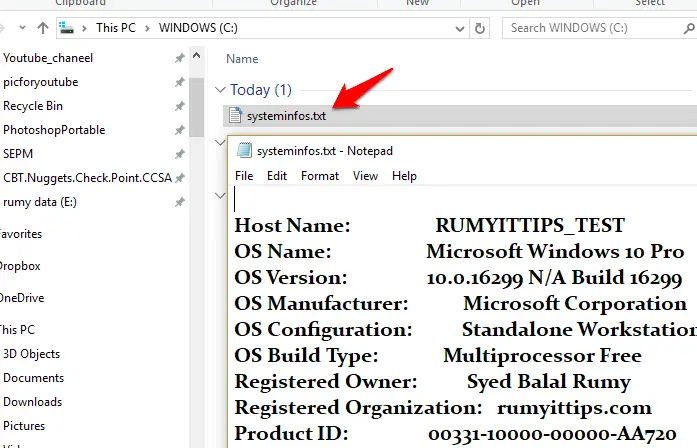The width and height of the screenshot is (697, 448).
Task: Click the search magnifier icon
Action: [x=689, y=28]
